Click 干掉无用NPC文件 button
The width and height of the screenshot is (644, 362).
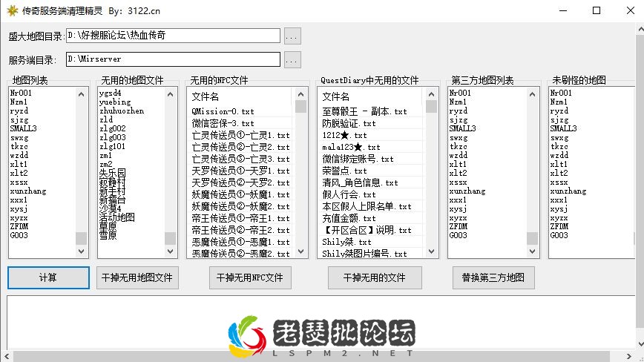250,278
